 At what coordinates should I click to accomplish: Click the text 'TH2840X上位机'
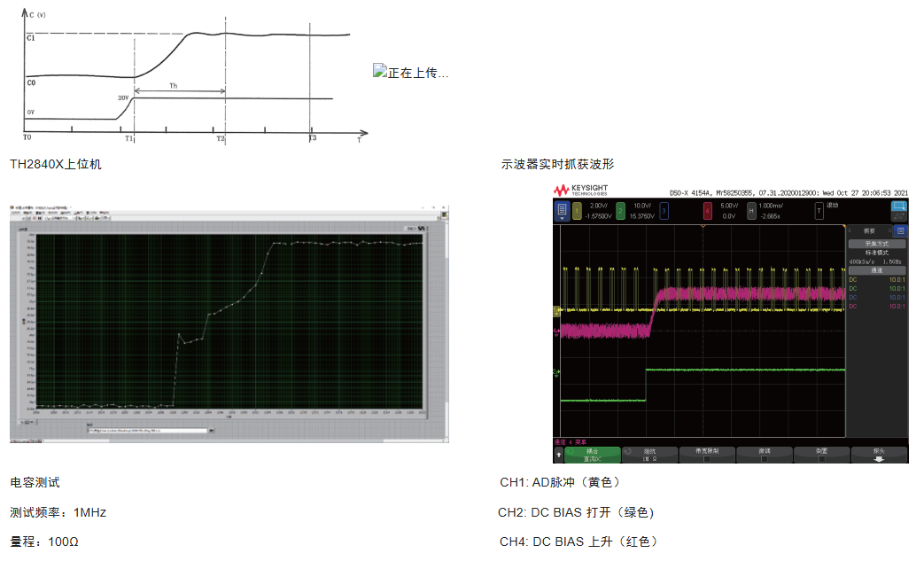point(56,164)
